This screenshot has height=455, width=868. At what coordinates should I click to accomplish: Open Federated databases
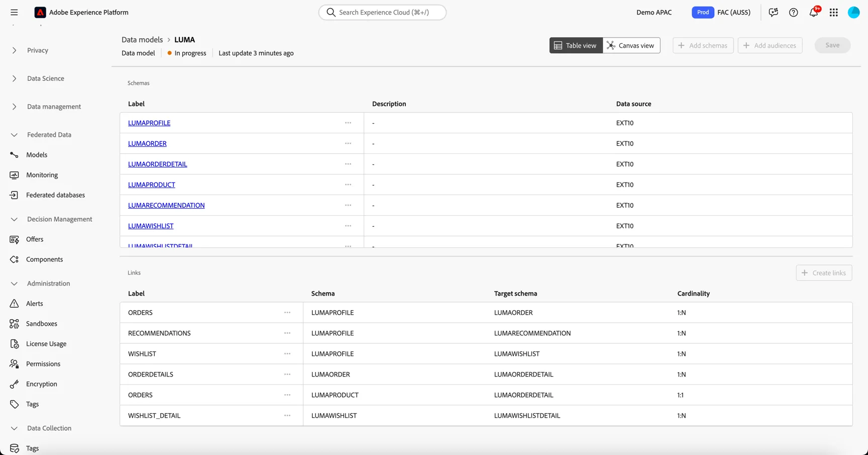[55, 195]
